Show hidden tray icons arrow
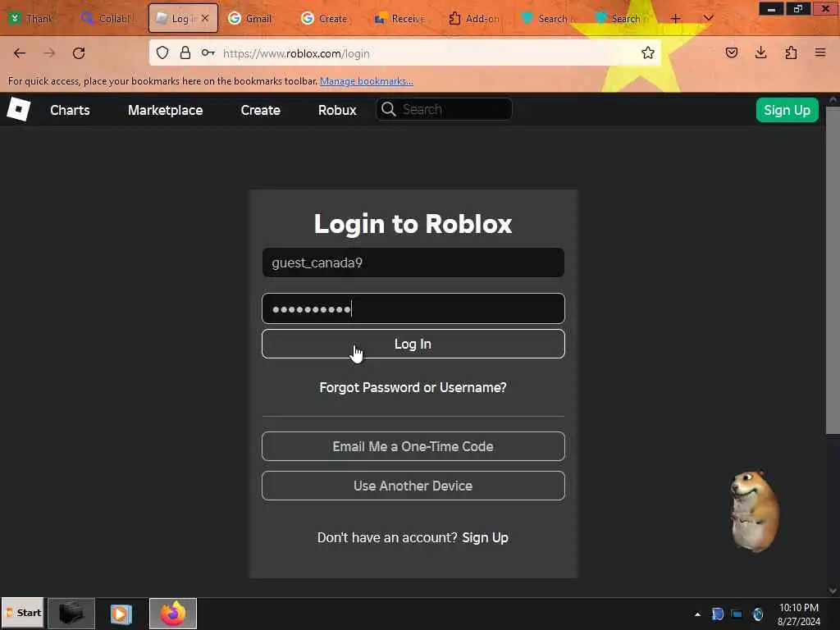This screenshot has height=630, width=840. tap(697, 614)
